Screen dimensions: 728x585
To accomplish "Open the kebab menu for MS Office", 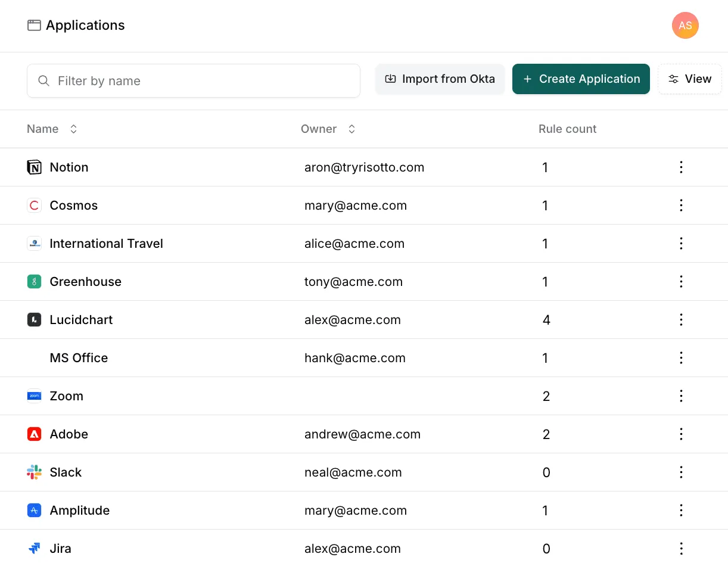I will [x=681, y=358].
